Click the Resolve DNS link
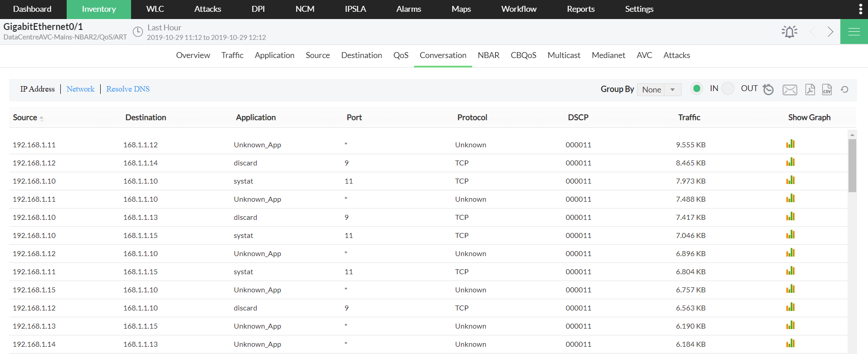 coord(128,89)
